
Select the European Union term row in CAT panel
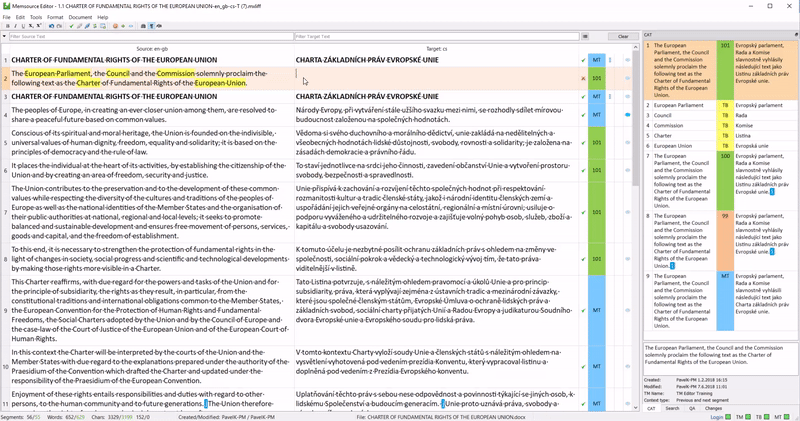pos(720,146)
